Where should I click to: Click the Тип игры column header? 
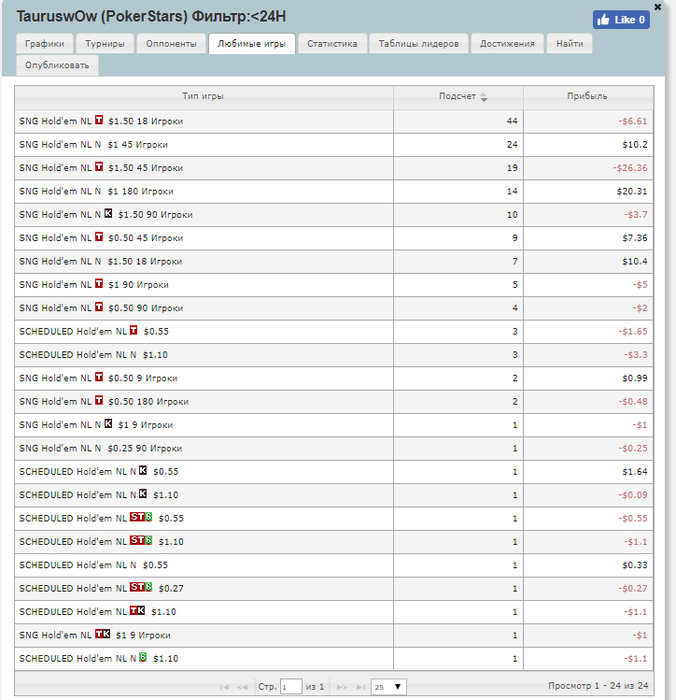(x=204, y=96)
